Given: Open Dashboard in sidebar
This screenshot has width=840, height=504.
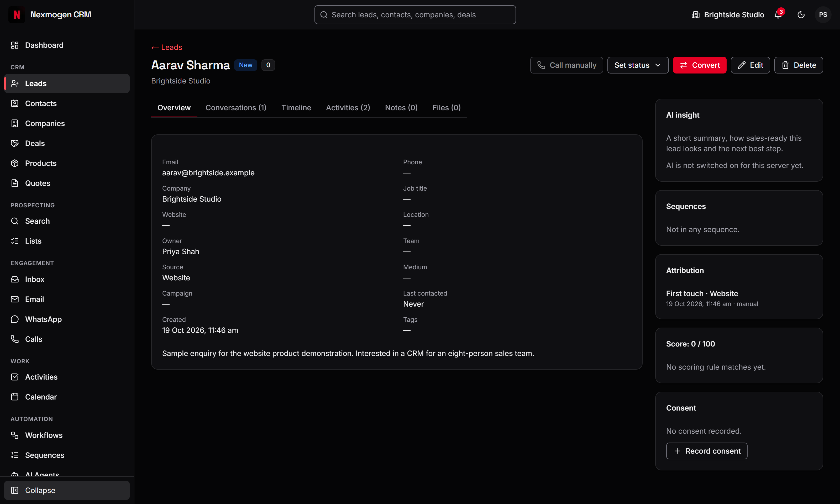Looking at the screenshot, I should coord(67,45).
